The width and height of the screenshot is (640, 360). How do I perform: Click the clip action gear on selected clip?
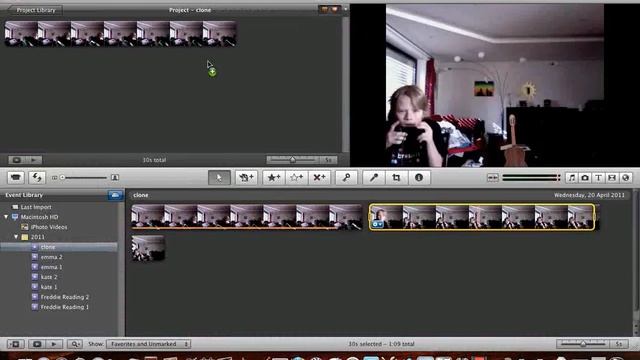tap(378, 224)
